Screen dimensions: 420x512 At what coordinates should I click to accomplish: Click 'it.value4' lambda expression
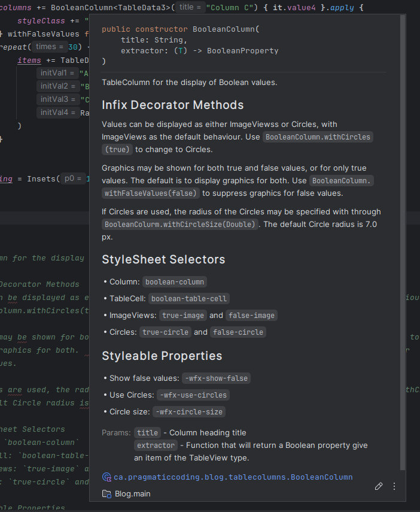[294, 7]
